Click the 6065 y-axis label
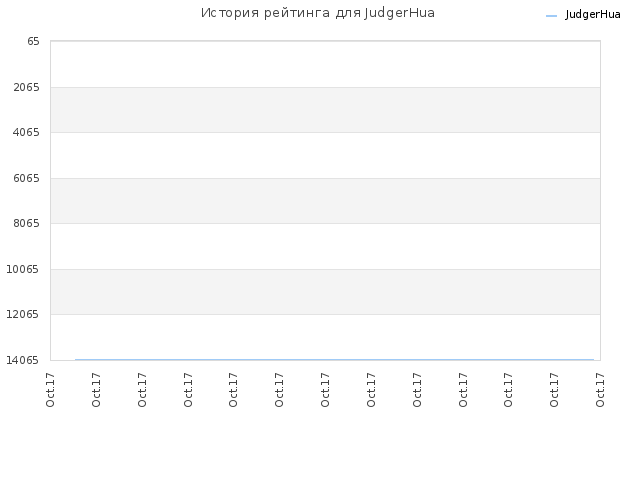 [x=27, y=178]
